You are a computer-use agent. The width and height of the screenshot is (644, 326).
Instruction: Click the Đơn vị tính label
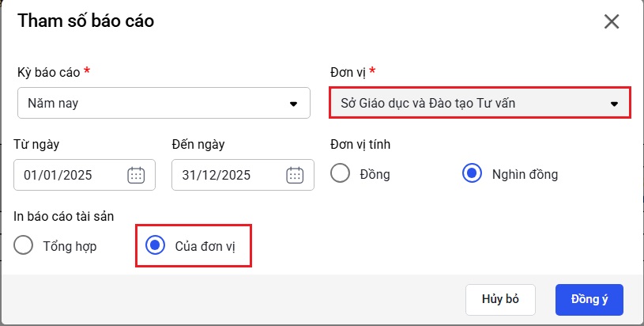(360, 144)
